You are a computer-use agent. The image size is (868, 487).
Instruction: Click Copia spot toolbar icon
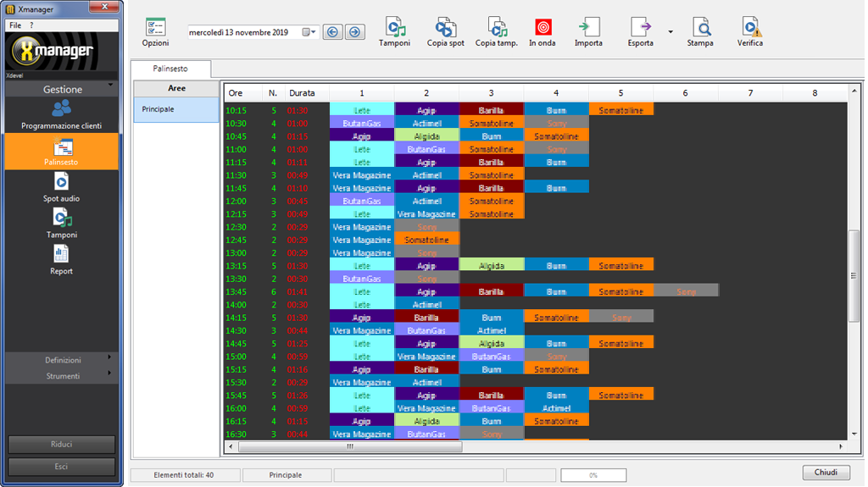(445, 33)
